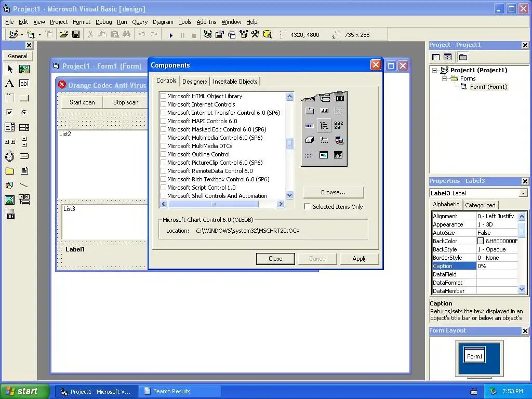Open the Project menu
Screen dimensions: 532x399
coord(59,22)
